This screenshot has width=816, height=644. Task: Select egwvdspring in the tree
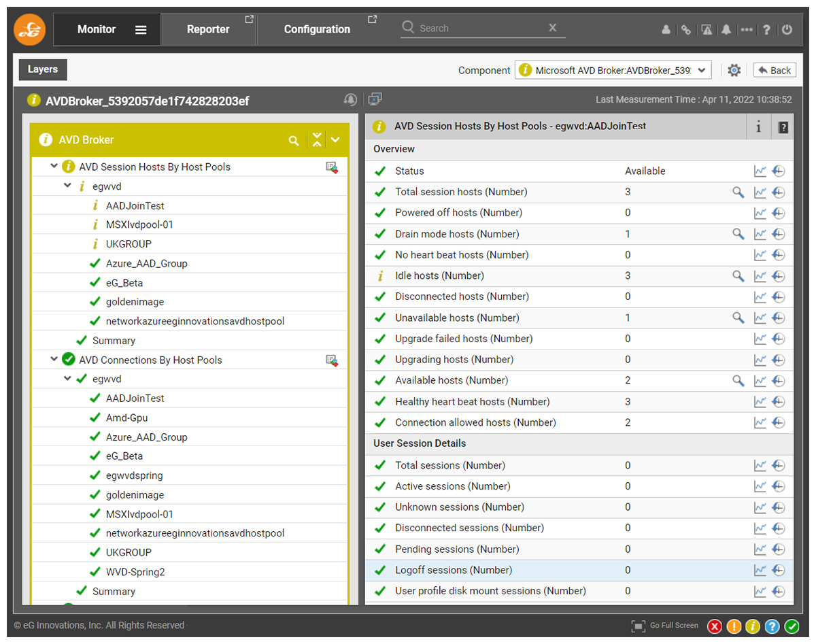pos(135,475)
